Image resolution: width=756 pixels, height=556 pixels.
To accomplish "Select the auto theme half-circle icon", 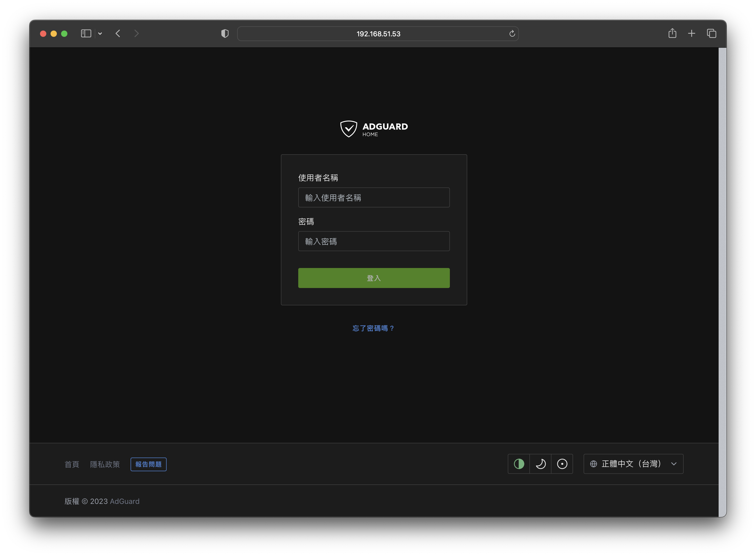I will click(x=519, y=464).
